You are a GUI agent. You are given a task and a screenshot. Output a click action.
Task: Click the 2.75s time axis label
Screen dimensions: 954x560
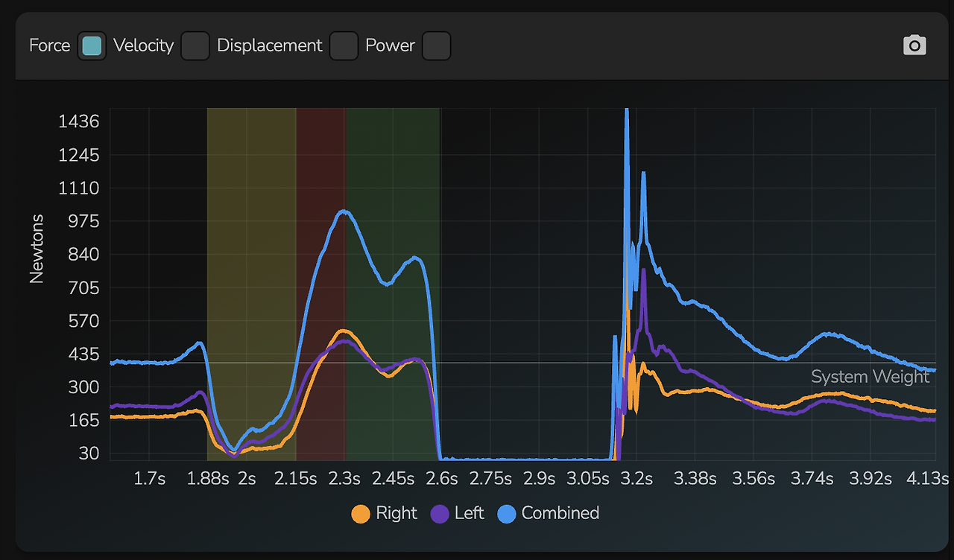(490, 478)
